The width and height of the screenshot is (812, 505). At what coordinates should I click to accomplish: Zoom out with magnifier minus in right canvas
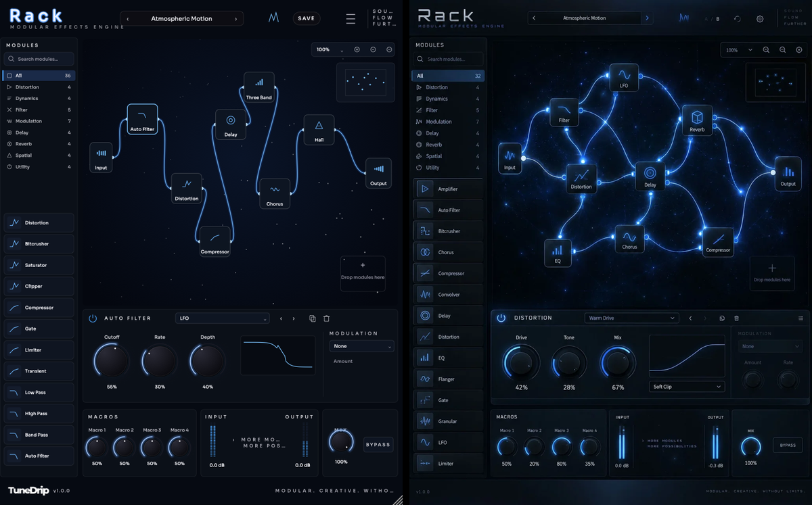(x=782, y=50)
